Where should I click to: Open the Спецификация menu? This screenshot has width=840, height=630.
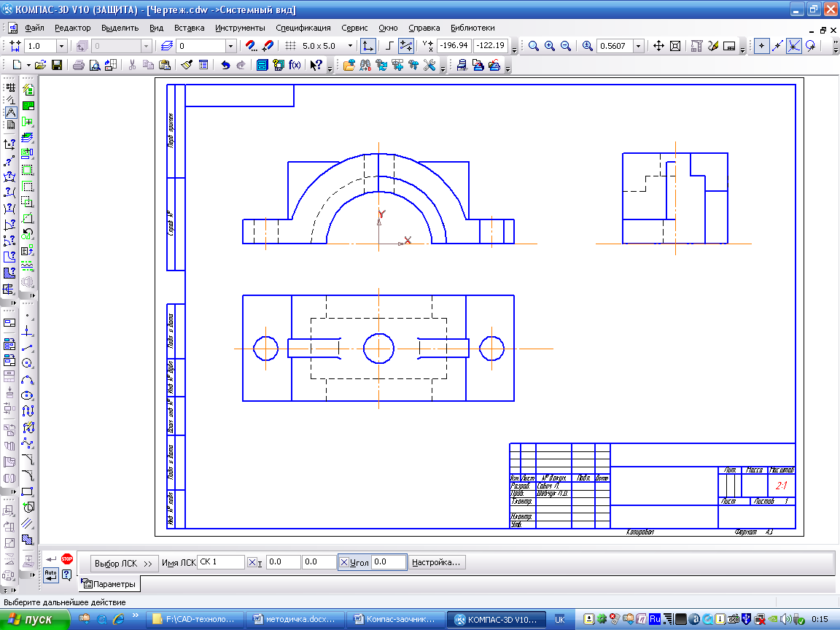[x=303, y=28]
